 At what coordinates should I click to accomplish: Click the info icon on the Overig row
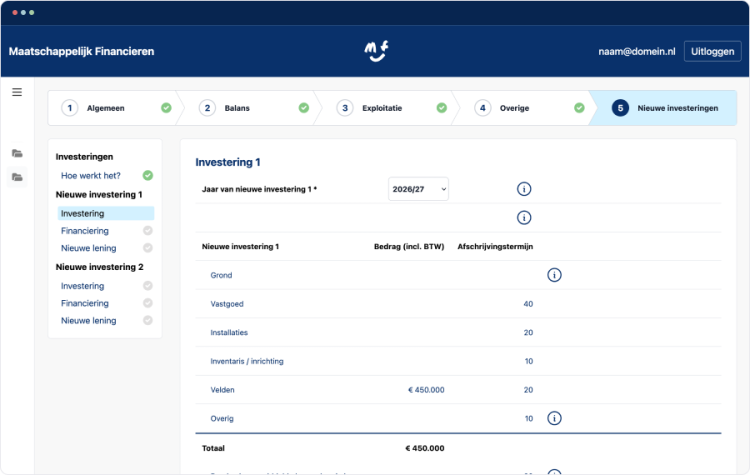click(554, 418)
